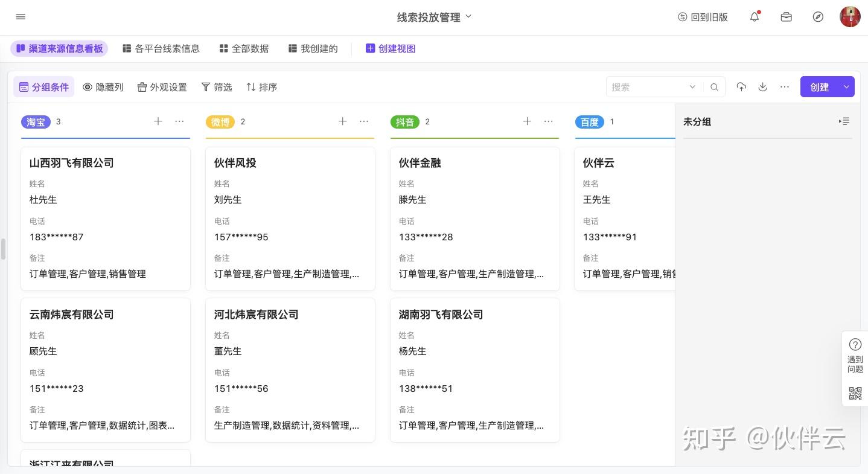
Task: Click the 微博 yellow group tag
Action: [220, 122]
